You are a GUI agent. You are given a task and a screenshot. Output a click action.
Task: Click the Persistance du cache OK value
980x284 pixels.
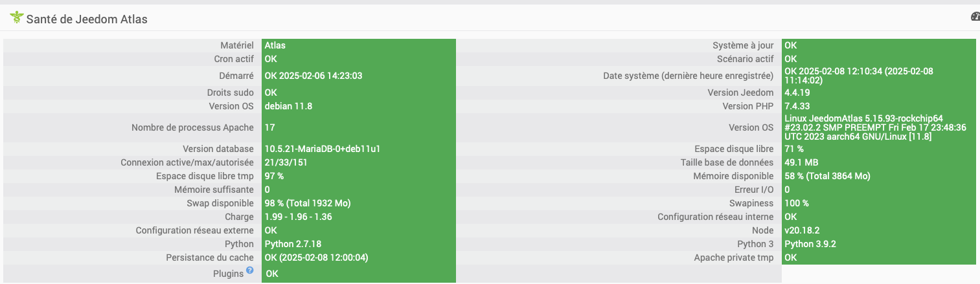(x=317, y=257)
